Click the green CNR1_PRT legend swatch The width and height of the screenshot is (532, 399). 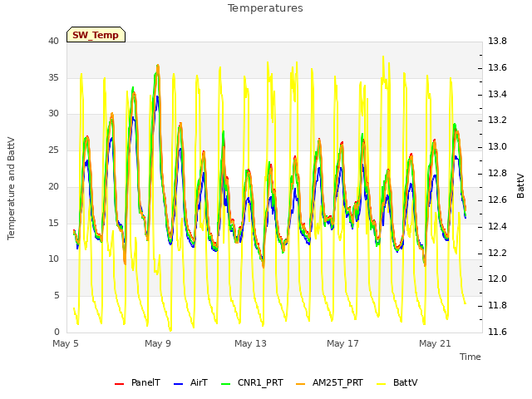225,384
